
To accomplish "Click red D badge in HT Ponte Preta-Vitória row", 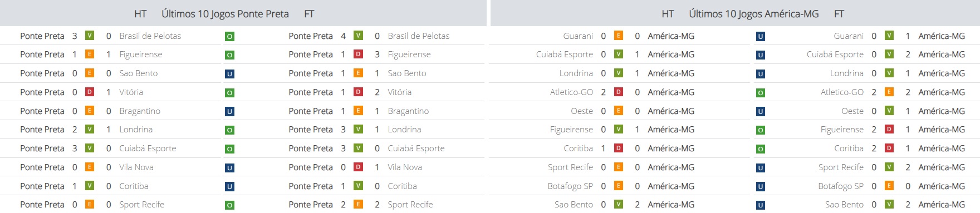I will [x=89, y=92].
